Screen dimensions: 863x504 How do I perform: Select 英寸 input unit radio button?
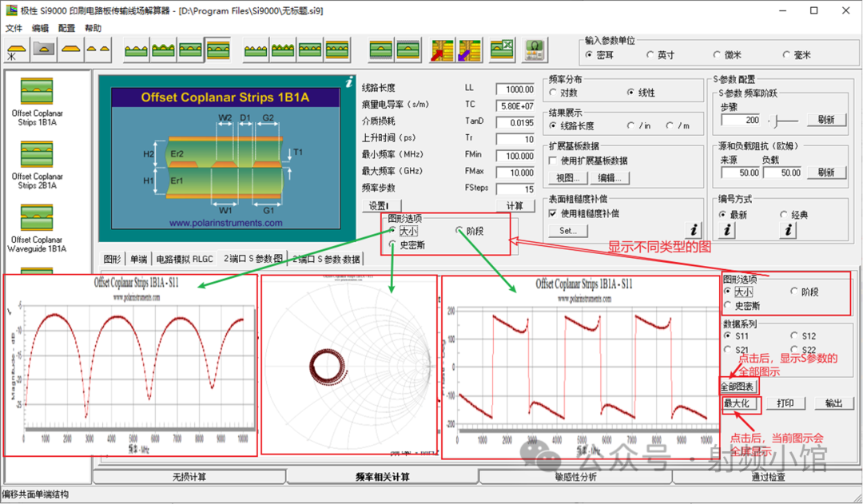point(650,55)
